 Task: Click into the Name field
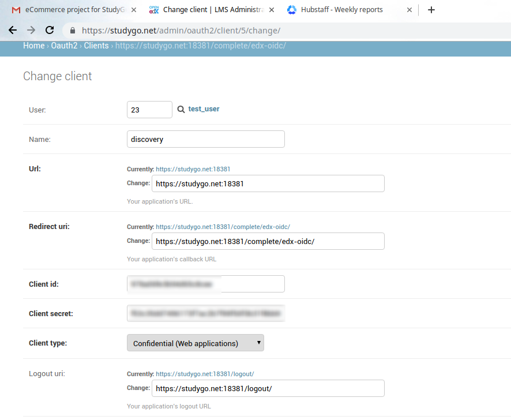click(x=205, y=139)
